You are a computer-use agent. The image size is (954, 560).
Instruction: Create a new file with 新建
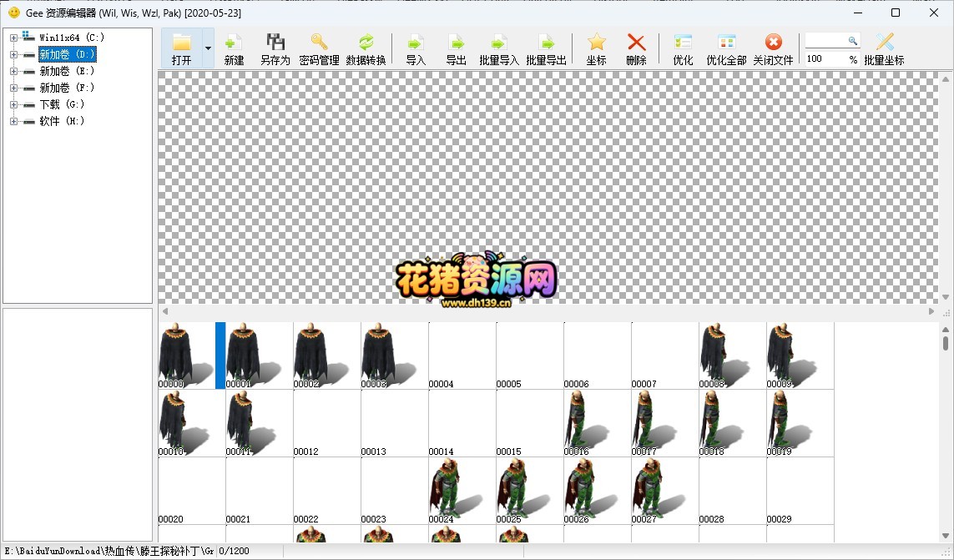[234, 48]
